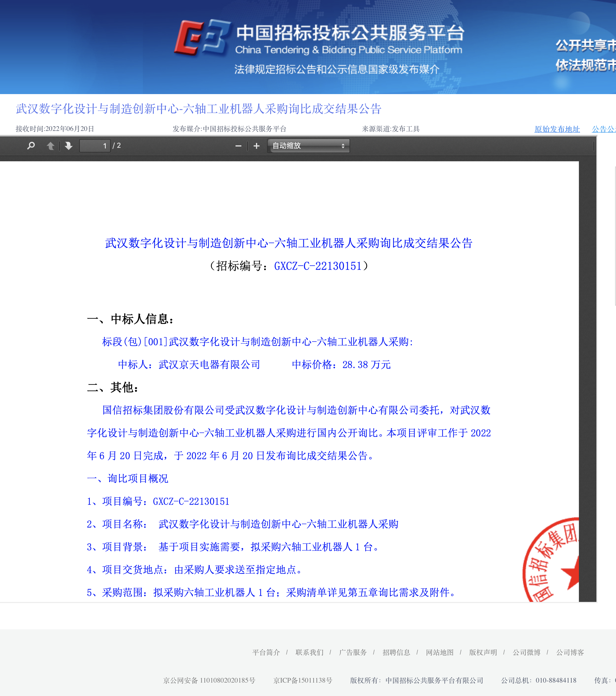Click the announcement title heading
The width and height of the screenshot is (616, 696).
[198, 109]
